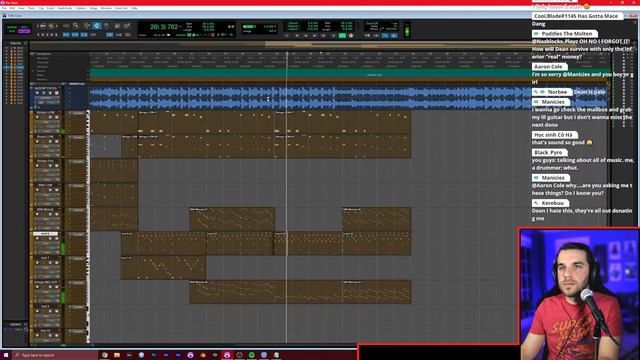The width and height of the screenshot is (640, 360).
Task: Select the Inst 6 track name
Action: (x=45, y=234)
